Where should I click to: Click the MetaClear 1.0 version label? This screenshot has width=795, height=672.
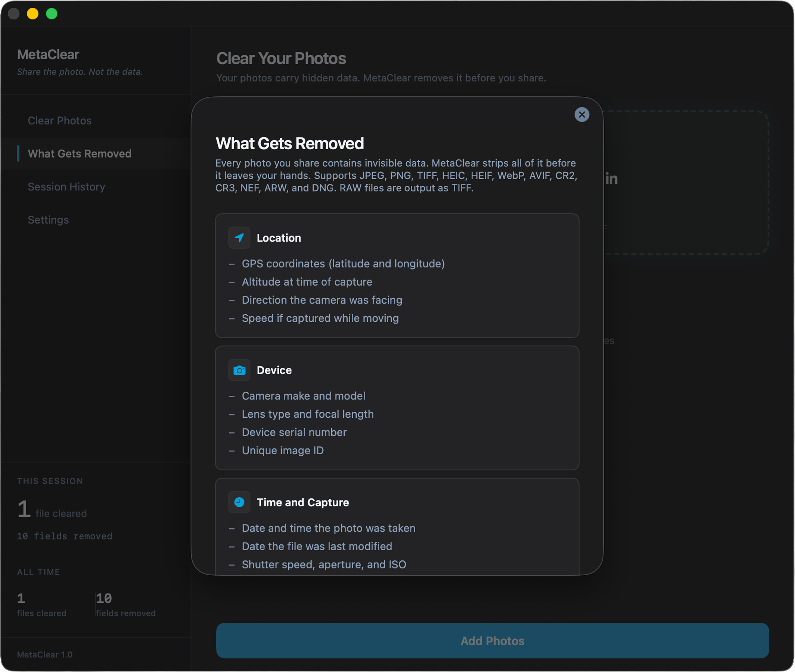44,655
